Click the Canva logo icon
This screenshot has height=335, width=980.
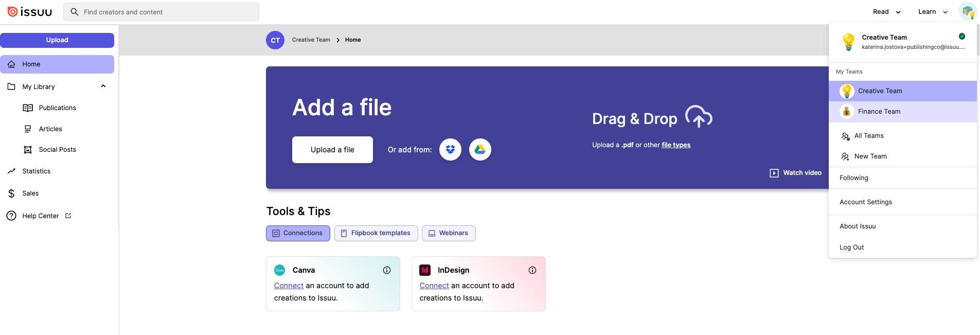coord(280,270)
